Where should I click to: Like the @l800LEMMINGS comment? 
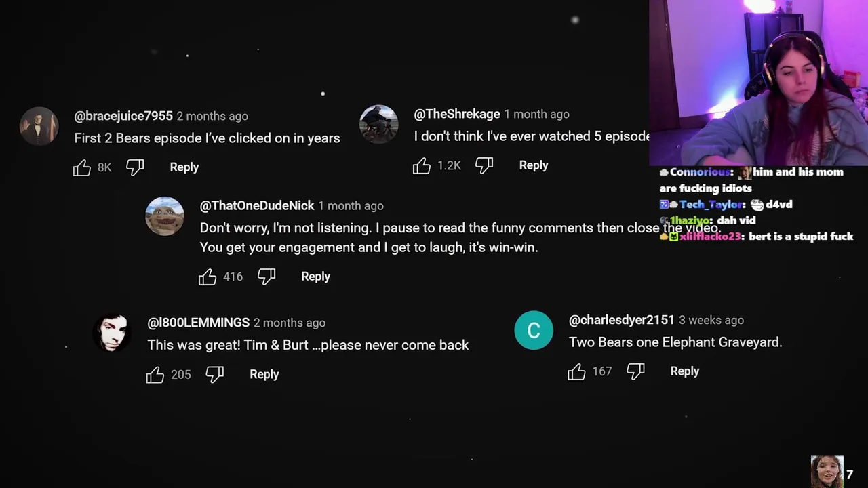155,374
